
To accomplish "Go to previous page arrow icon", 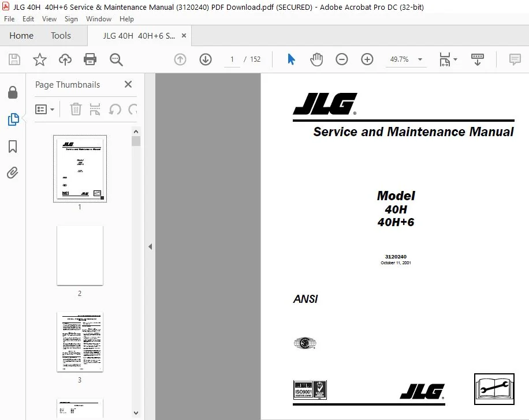I will click(180, 59).
